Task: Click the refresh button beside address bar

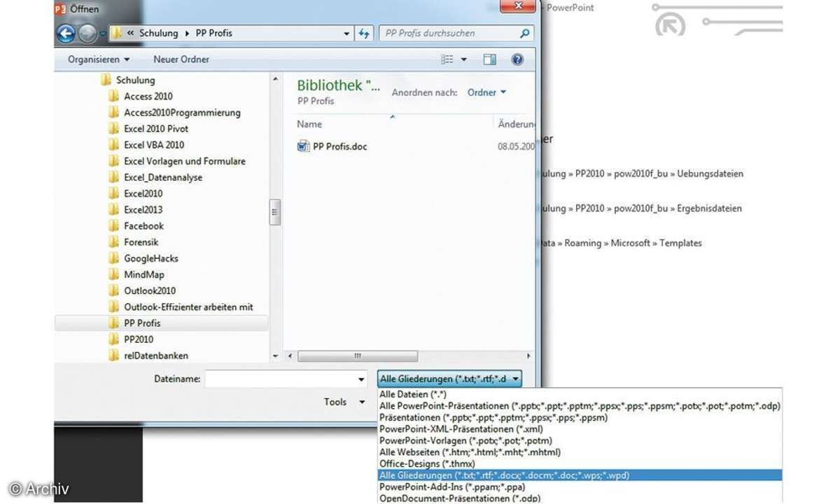Action: (x=365, y=33)
